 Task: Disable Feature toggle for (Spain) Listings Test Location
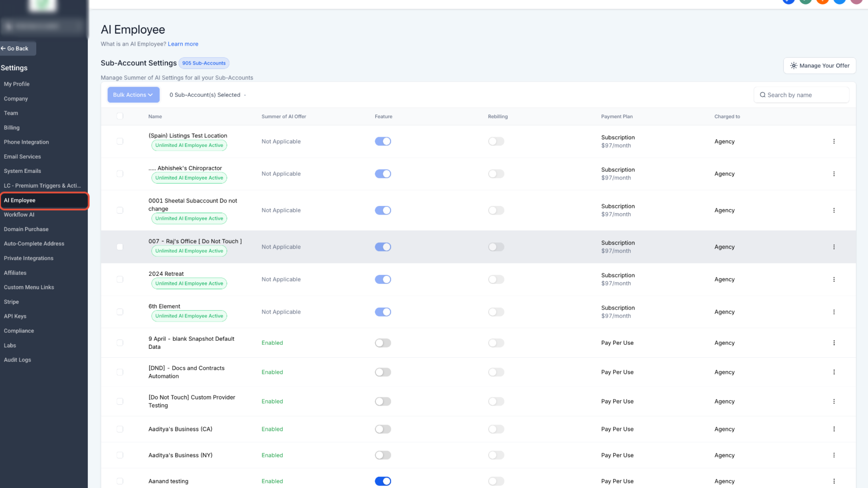[x=383, y=141]
